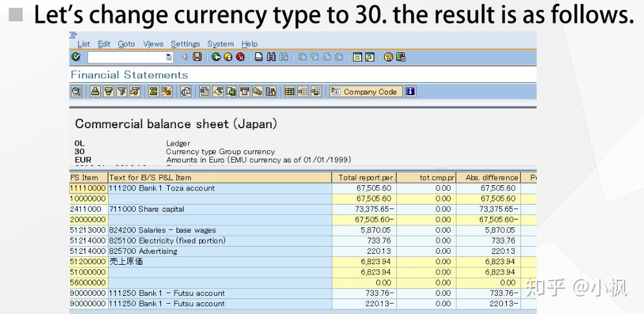Click the yellow Exit up-arrow icon
Image resolution: width=644 pixels, height=314 pixels.
point(228,57)
